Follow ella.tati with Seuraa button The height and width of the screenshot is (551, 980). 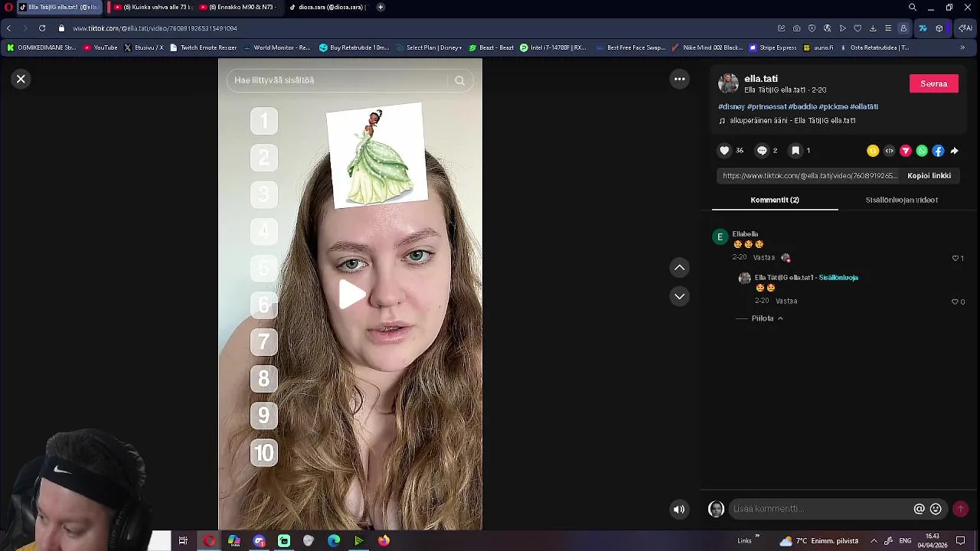click(933, 83)
